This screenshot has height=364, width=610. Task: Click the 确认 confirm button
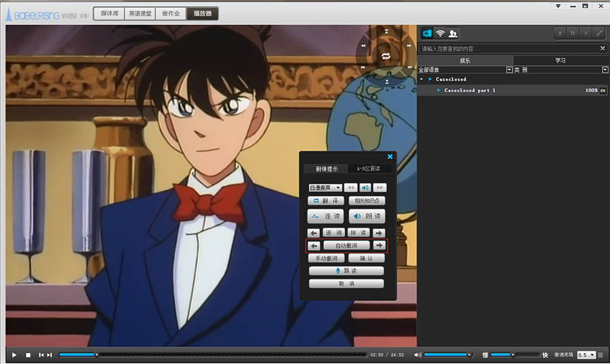(367, 258)
